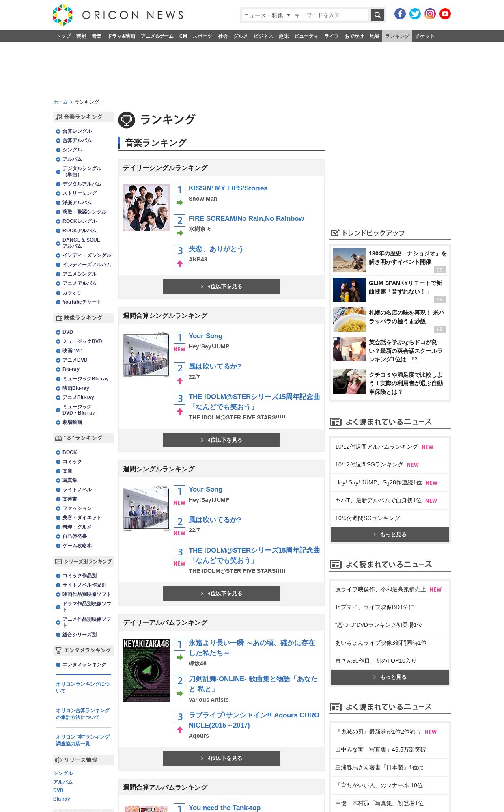The height and width of the screenshot is (812, 504).
Task: Show 4位以下を見る for デイリーアルバムランキング
Action: 222,758
